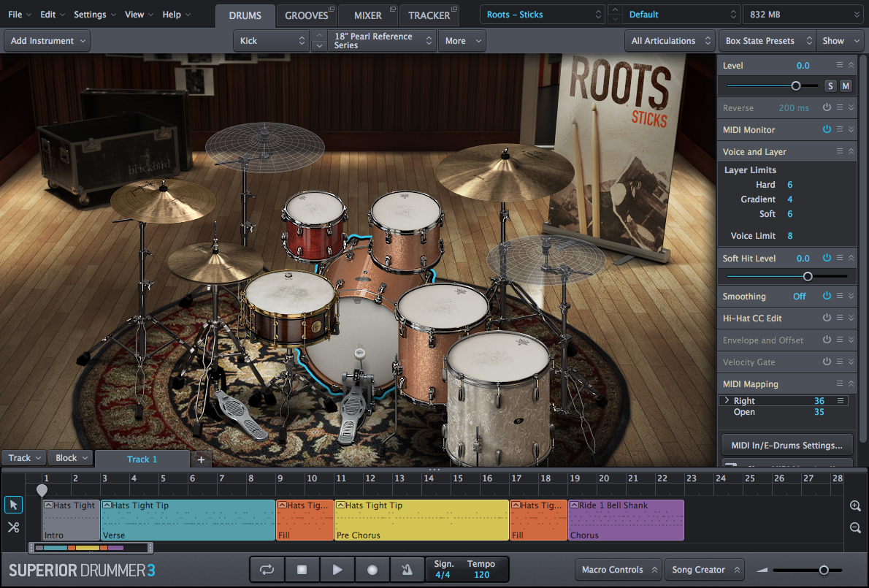
Task: Enable the metronome icon
Action: pyautogui.click(x=407, y=570)
